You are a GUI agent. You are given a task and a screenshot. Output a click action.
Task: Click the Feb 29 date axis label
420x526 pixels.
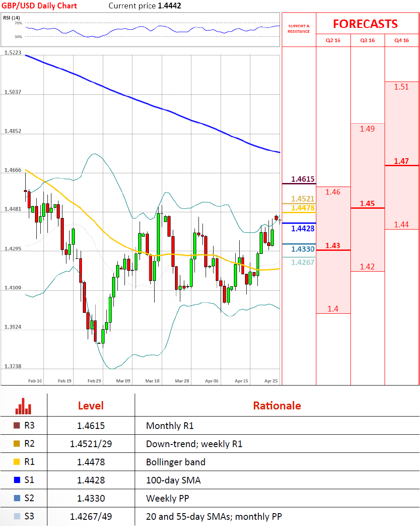click(94, 381)
